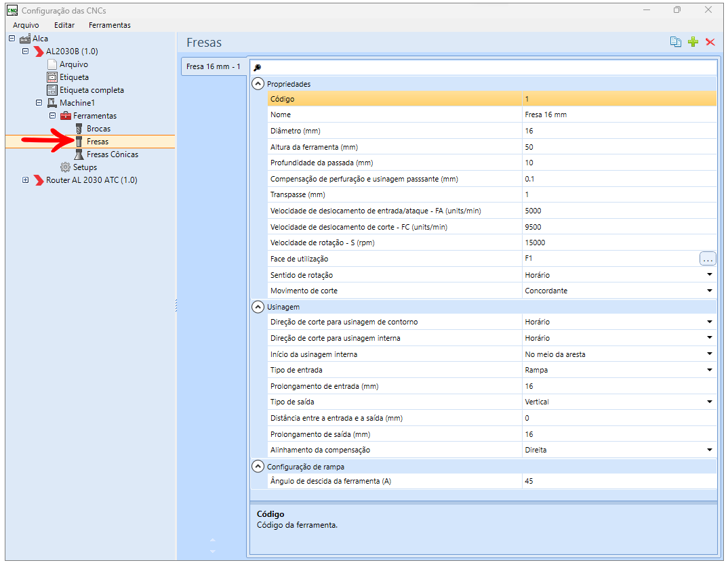This screenshot has height=567, width=728.
Task: Open Alinhamento da compensação dropdown
Action: tap(710, 450)
